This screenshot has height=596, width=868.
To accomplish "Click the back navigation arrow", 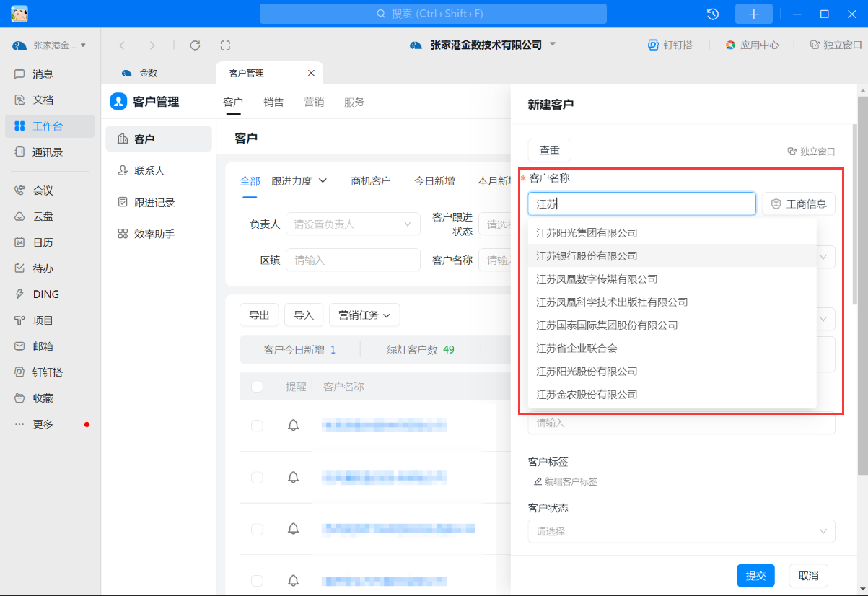I will point(122,45).
